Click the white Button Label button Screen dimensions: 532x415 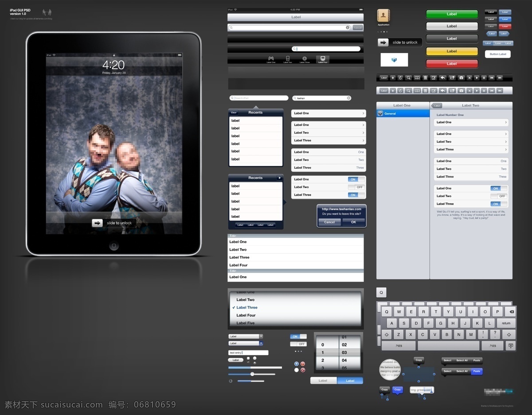coord(498,54)
